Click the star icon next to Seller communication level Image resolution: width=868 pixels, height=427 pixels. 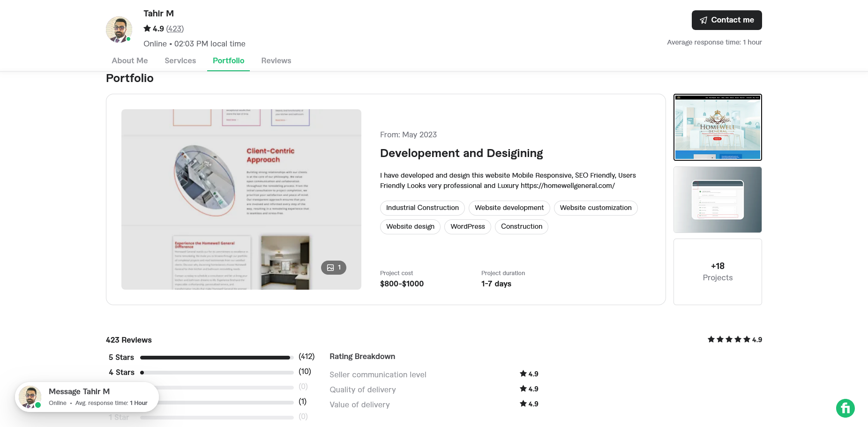[x=523, y=374]
